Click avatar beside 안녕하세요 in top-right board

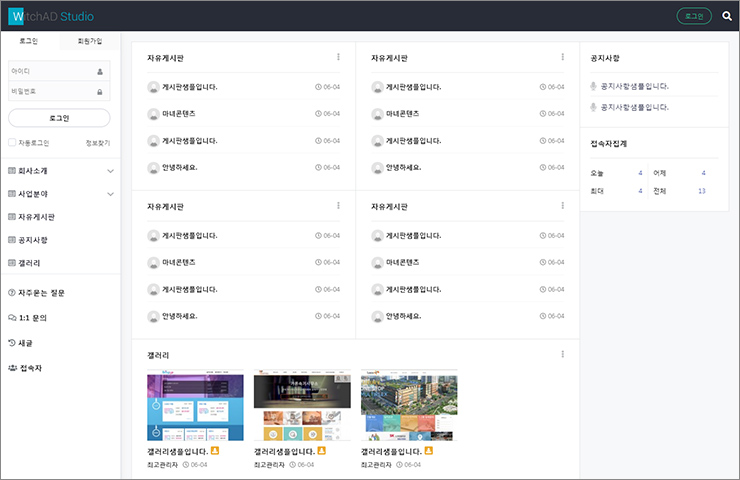click(378, 168)
